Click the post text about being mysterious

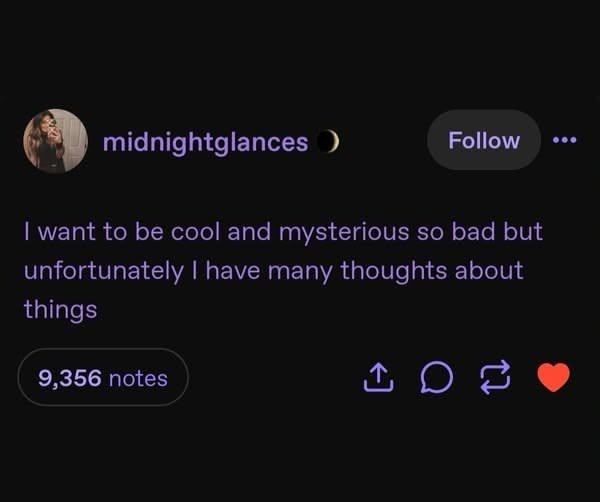[283, 270]
